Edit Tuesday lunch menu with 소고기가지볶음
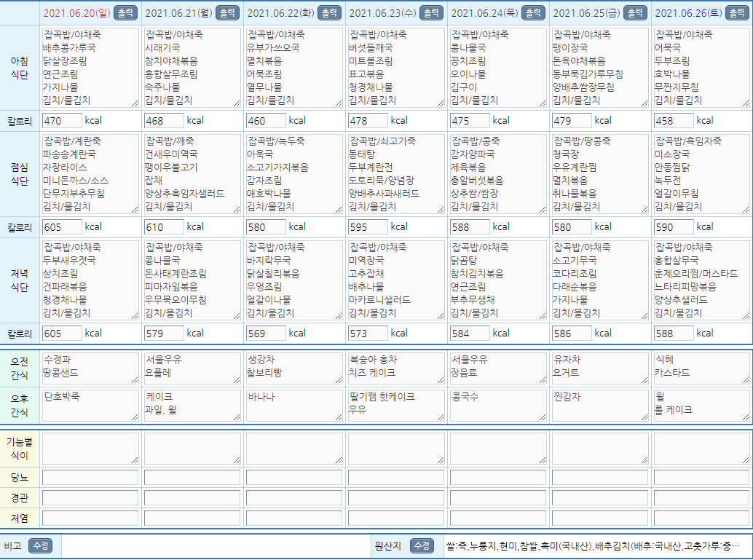 (x=294, y=174)
